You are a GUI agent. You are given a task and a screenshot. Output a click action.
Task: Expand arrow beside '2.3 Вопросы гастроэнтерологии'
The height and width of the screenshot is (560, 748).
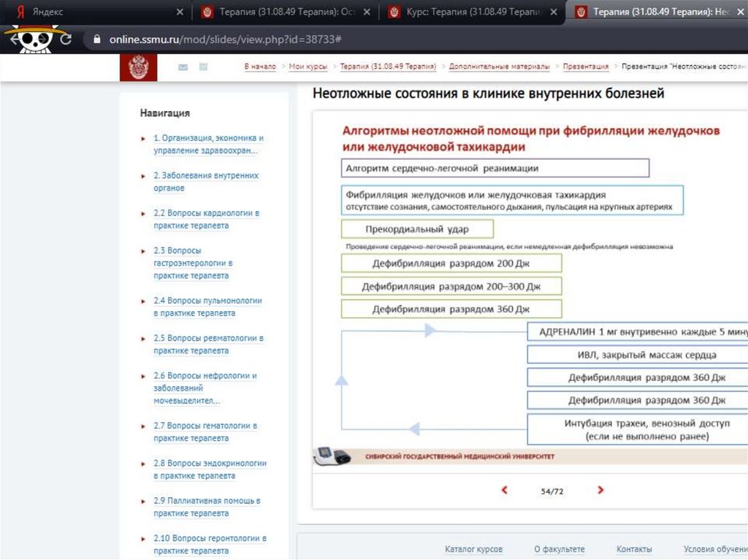click(x=142, y=251)
